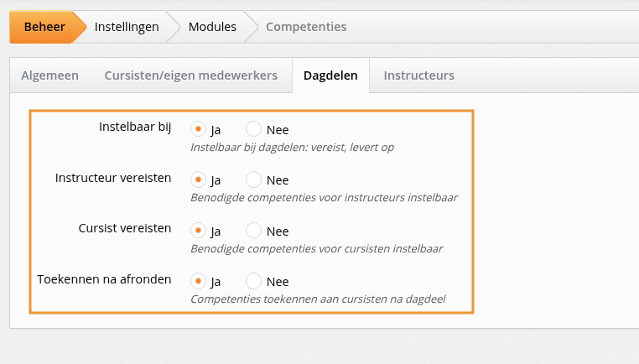Choose Ja for Instructeur vereisten
The image size is (639, 364).
pyautogui.click(x=199, y=179)
